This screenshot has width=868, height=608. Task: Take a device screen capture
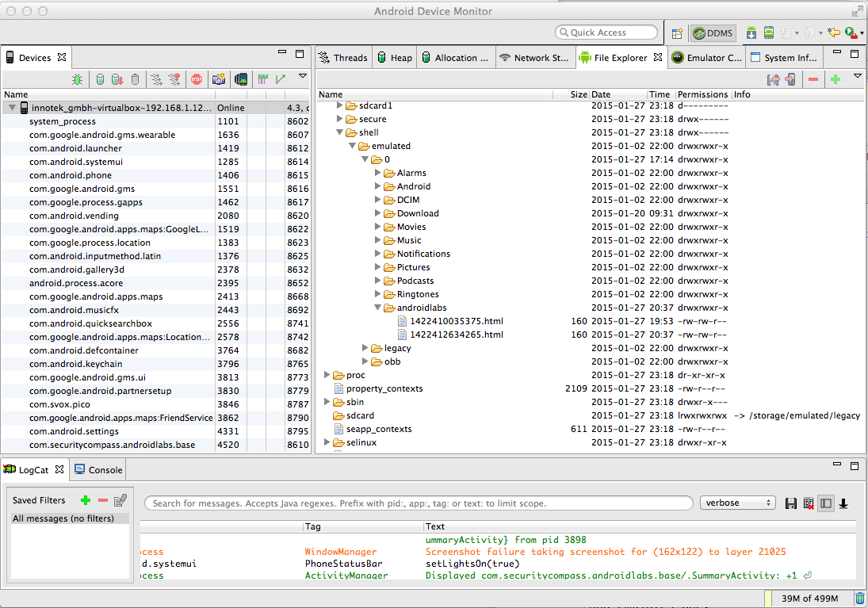point(219,79)
